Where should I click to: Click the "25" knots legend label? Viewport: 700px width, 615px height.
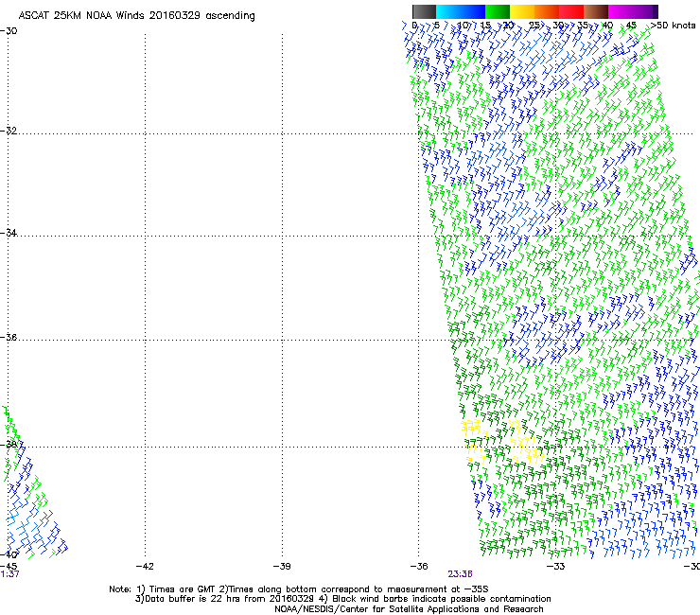534,26
